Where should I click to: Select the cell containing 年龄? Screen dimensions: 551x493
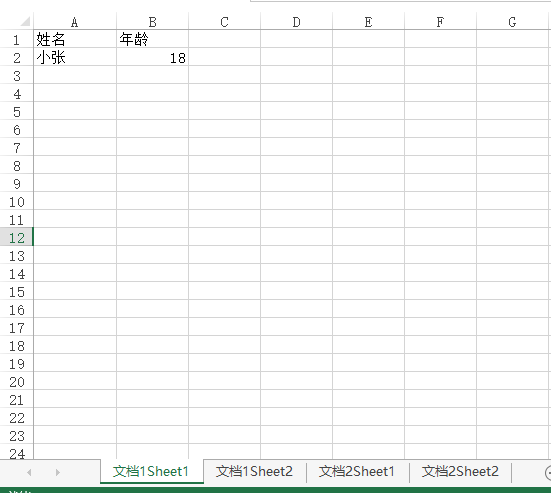(x=153, y=39)
